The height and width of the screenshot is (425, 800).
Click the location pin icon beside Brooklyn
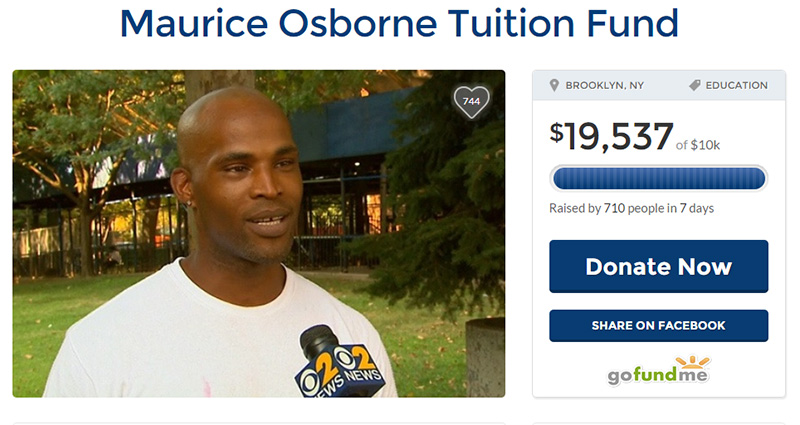(554, 85)
